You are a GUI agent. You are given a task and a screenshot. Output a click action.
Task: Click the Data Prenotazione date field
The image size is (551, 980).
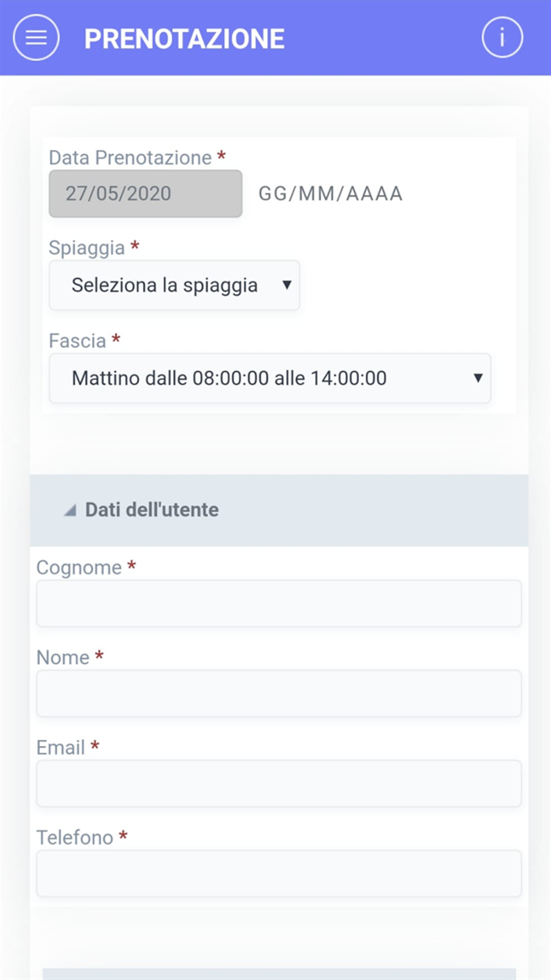tap(145, 193)
